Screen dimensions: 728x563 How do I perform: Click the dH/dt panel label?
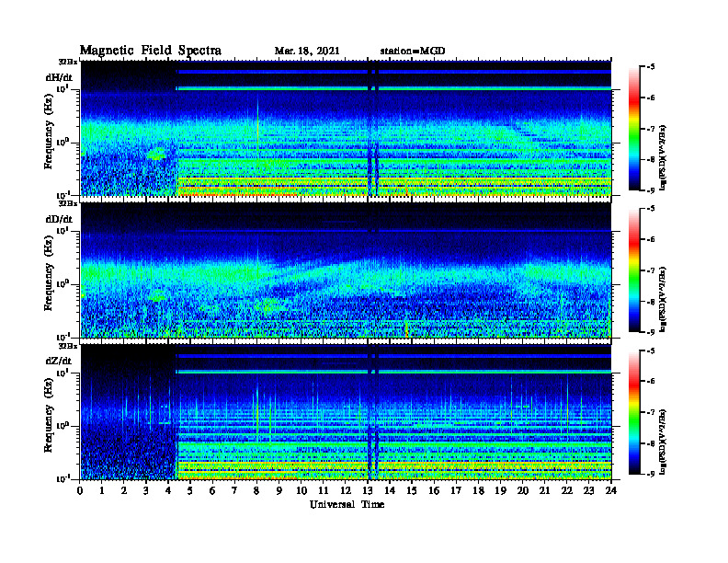tap(59, 77)
